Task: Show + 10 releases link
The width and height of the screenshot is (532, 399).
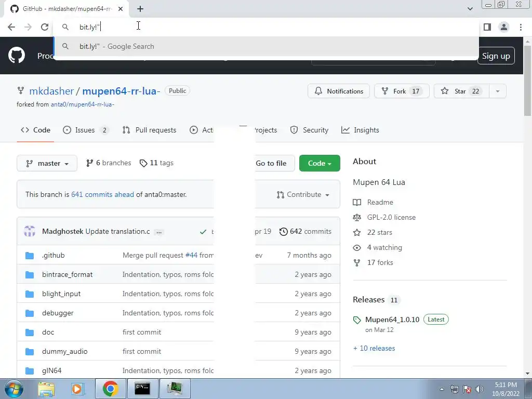Action: [x=374, y=349]
